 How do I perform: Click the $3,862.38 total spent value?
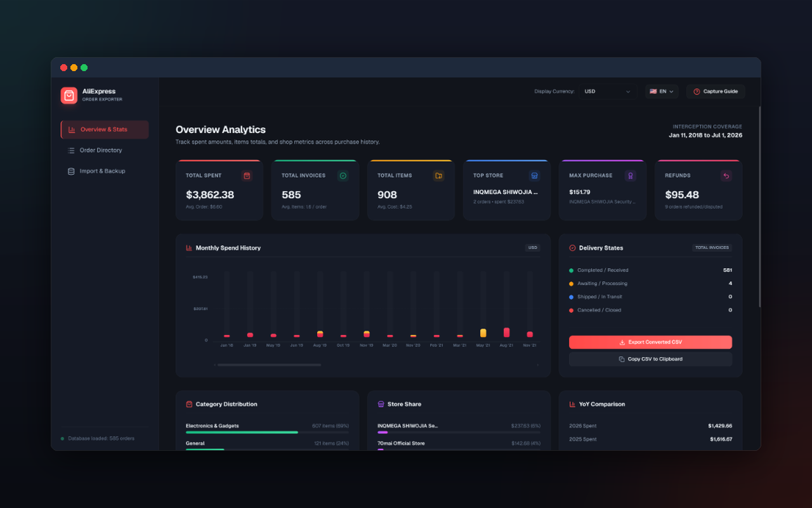point(210,195)
